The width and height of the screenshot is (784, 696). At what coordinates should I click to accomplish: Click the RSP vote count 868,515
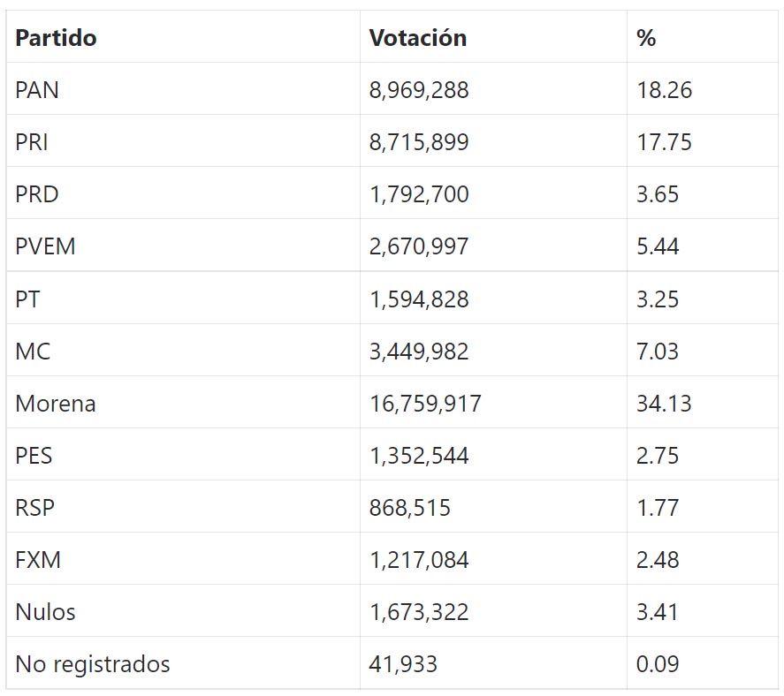pos(409,508)
